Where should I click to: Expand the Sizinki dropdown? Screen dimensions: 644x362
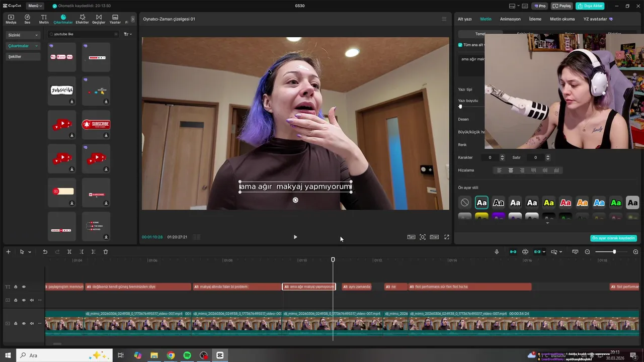point(23,35)
